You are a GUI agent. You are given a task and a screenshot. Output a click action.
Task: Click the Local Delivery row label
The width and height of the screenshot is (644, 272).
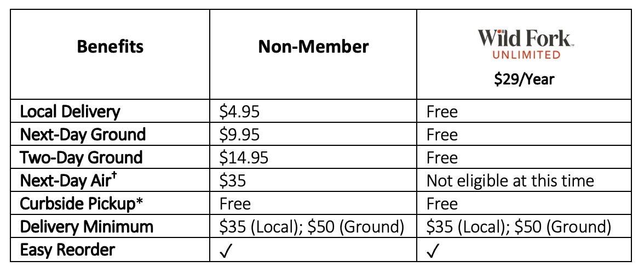click(70, 111)
